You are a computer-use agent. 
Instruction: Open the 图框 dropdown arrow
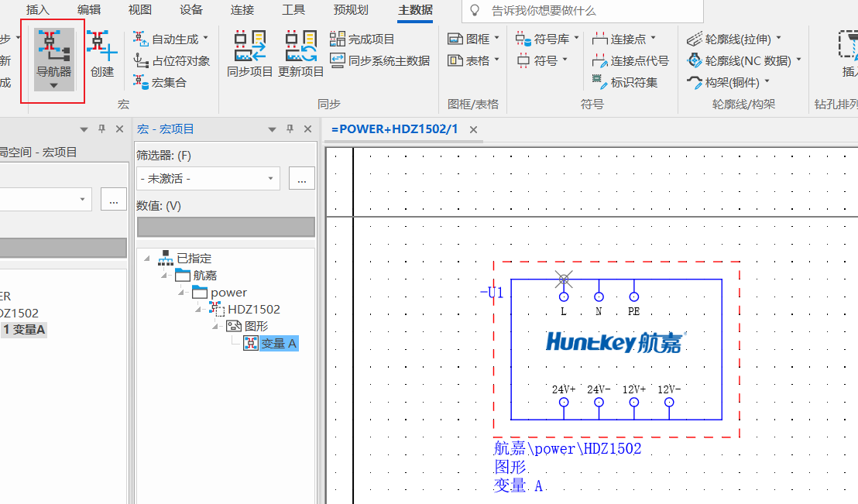click(x=497, y=38)
